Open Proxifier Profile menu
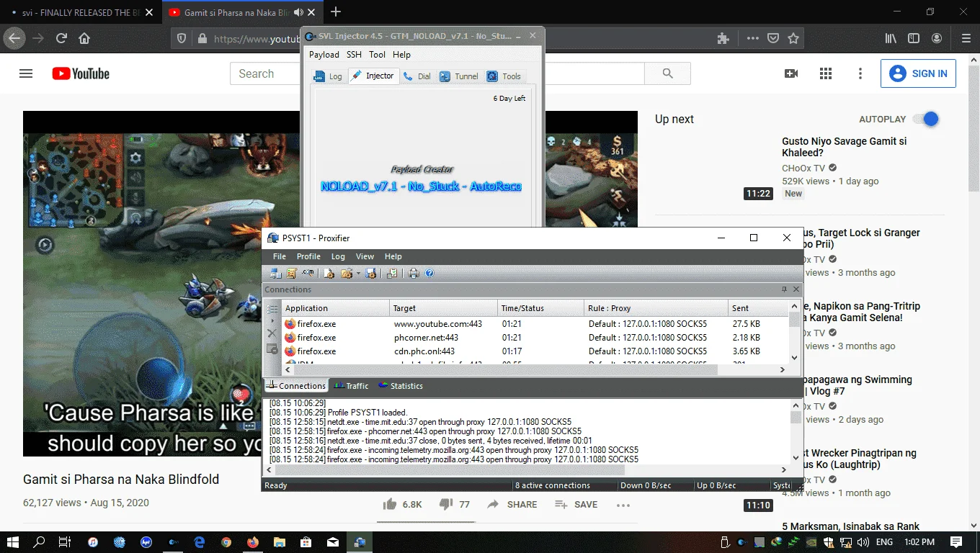The height and width of the screenshot is (553, 980). point(308,256)
